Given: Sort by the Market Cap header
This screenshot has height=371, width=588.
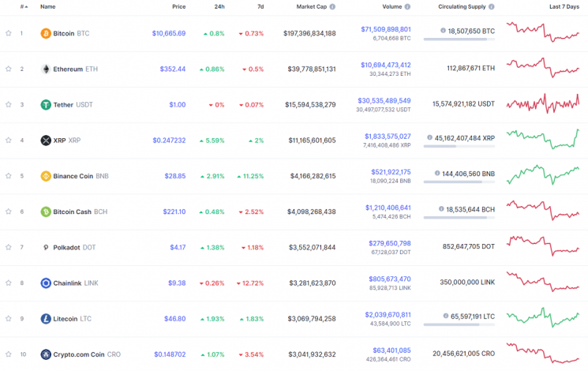Looking at the screenshot, I should (312, 7).
